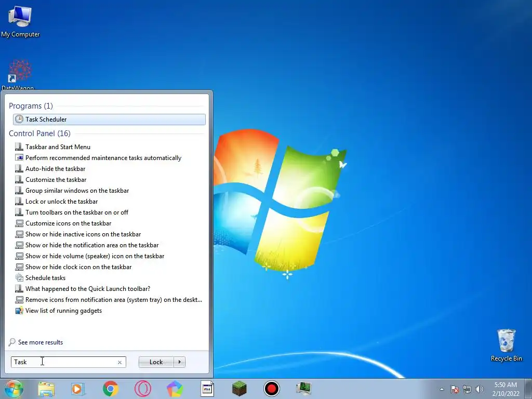Screen dimensions: 532x399
Task: Click the Control Panel (16) category header
Action: click(x=39, y=134)
